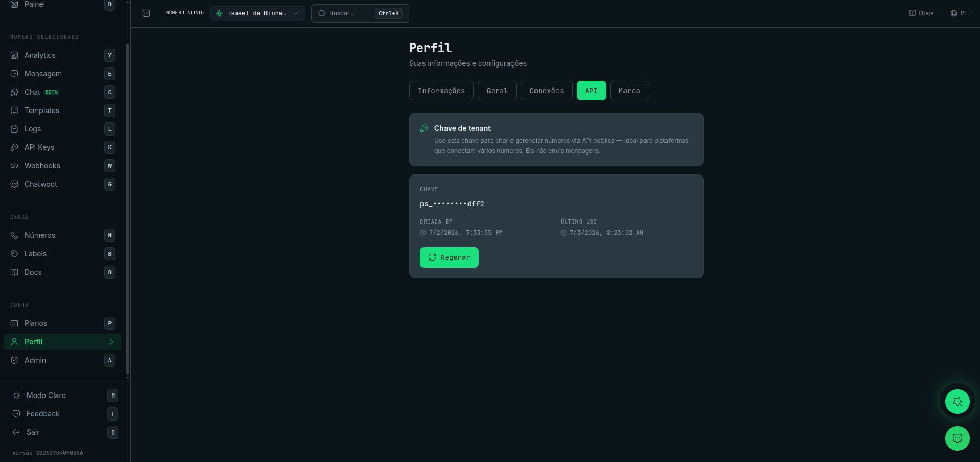Click the BETA badge next to Chat
Image resolution: width=980 pixels, height=462 pixels.
pyautogui.click(x=52, y=92)
